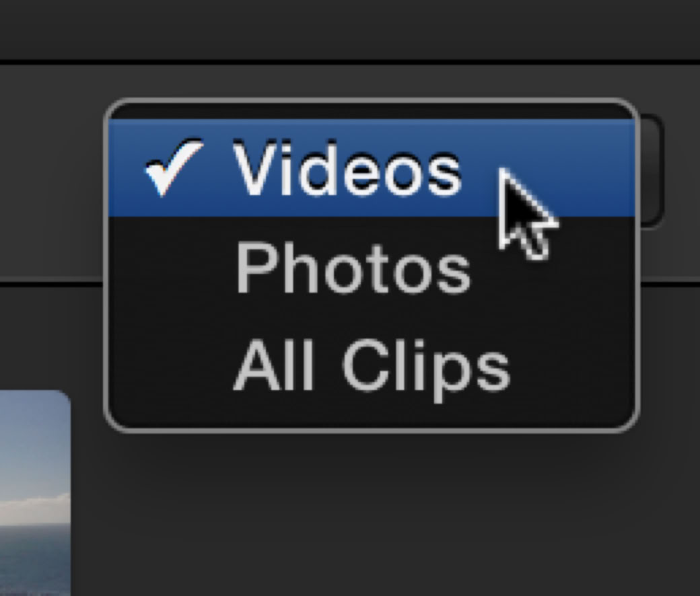The width and height of the screenshot is (700, 596).
Task: Open the ocean sky clip thumbnail
Action: click(x=35, y=492)
